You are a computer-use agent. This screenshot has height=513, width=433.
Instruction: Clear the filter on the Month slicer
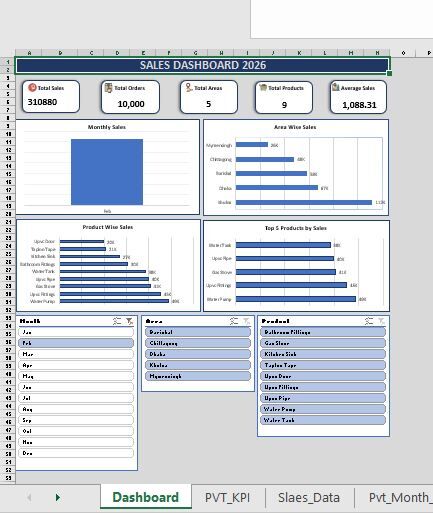click(129, 321)
